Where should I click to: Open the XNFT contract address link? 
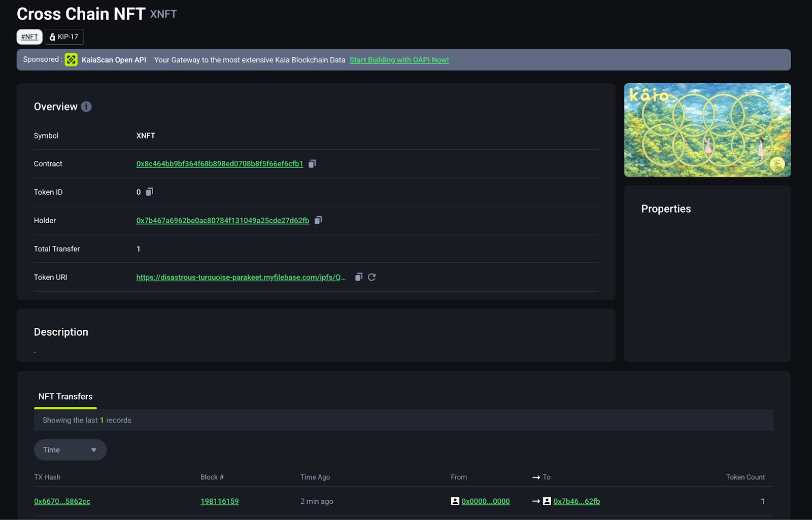pos(219,164)
